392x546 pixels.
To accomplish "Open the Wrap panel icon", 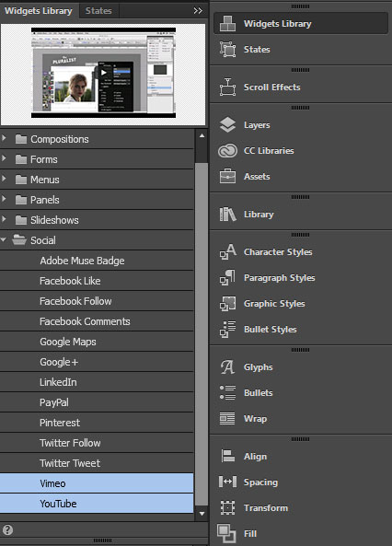I will pyautogui.click(x=227, y=419).
